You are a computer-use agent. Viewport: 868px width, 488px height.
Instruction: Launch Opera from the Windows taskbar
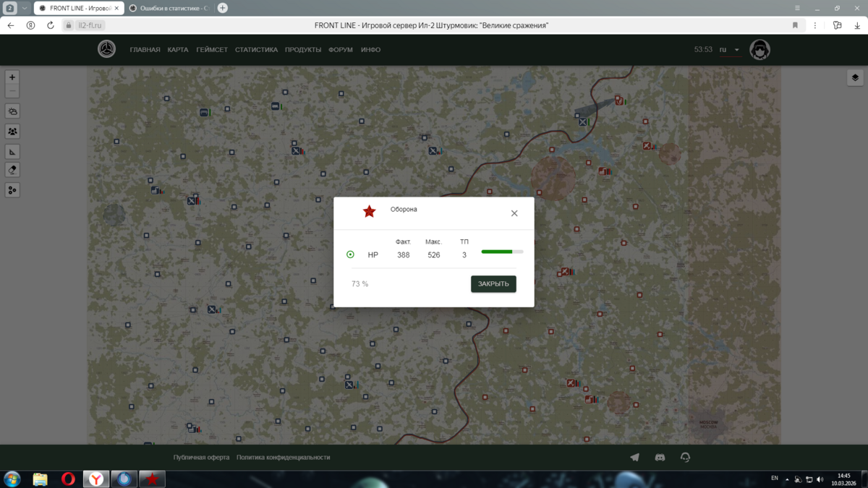click(x=68, y=479)
